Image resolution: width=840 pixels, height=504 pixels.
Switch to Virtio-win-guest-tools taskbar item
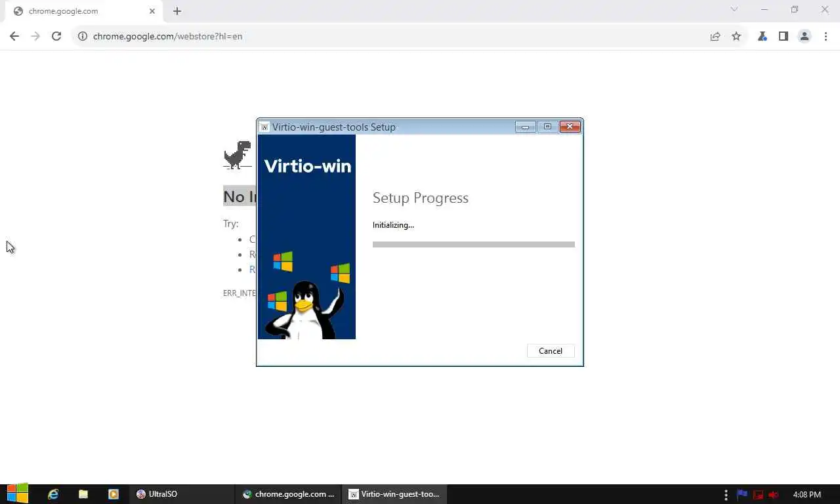[394, 494]
